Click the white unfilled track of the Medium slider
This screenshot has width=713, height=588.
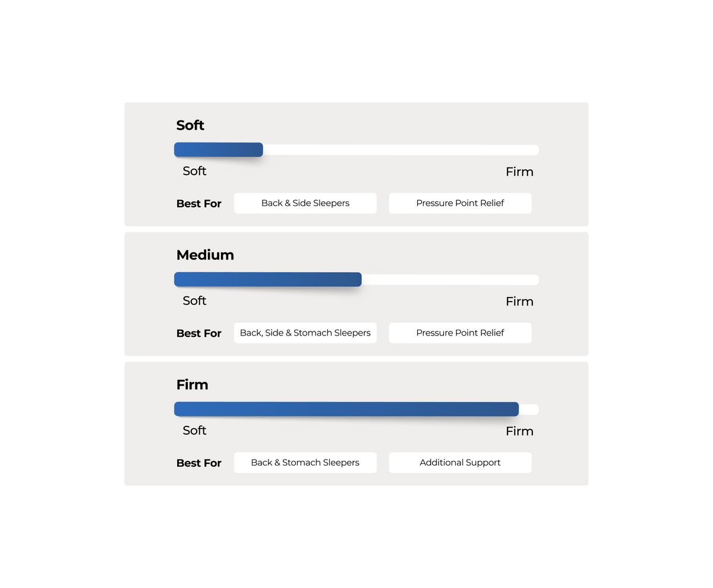pos(450,280)
